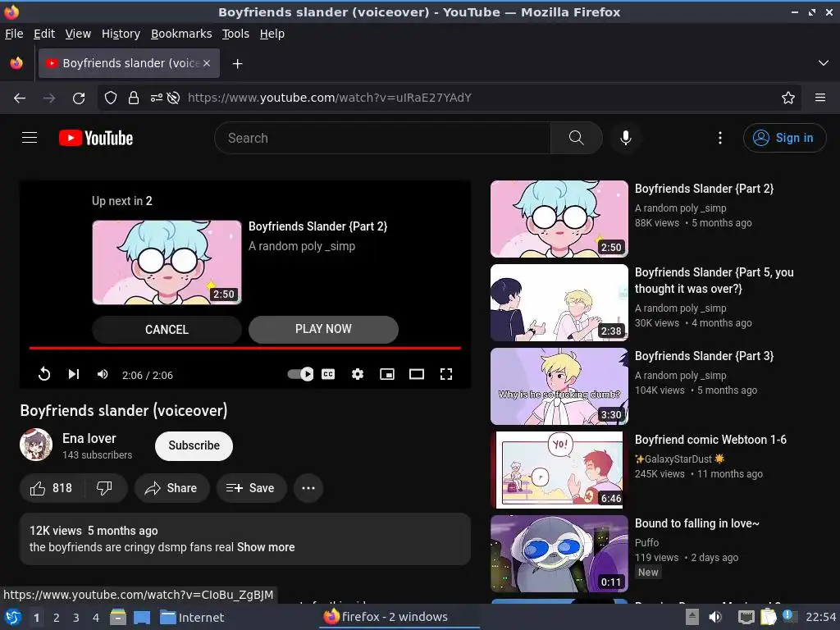Mute the player volume speaker icon

103,374
